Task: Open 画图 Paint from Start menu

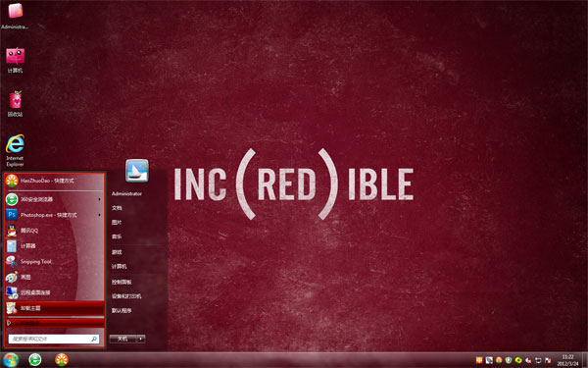Action: [54, 277]
